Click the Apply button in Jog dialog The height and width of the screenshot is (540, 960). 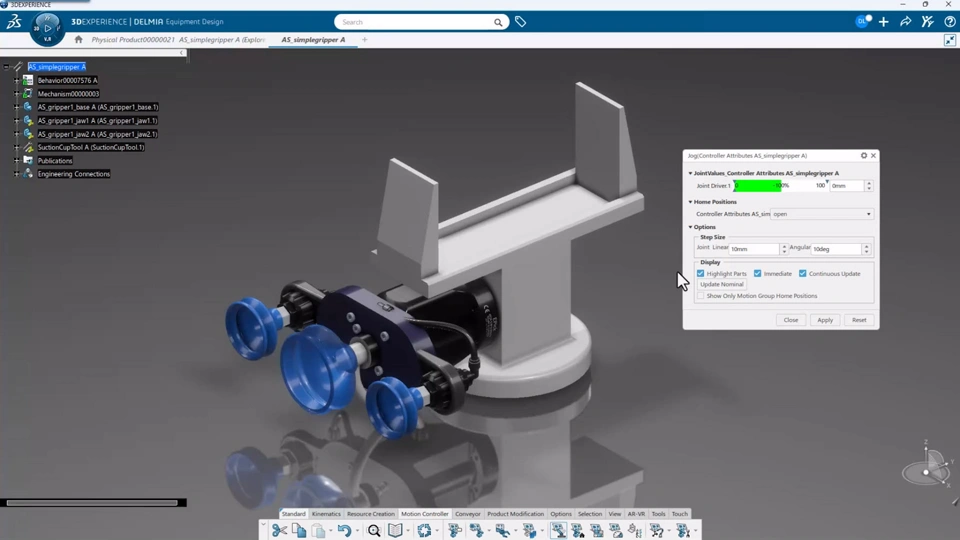825,320
